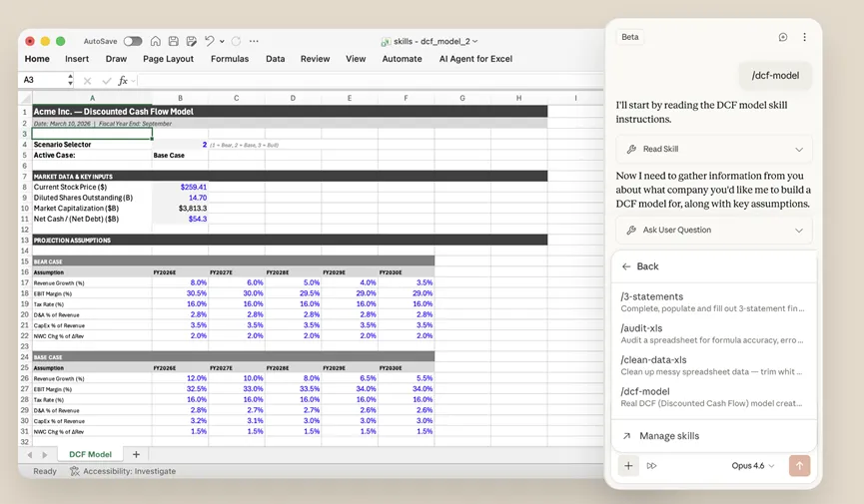Select column A header
The width and height of the screenshot is (864, 504).
[x=92, y=98]
